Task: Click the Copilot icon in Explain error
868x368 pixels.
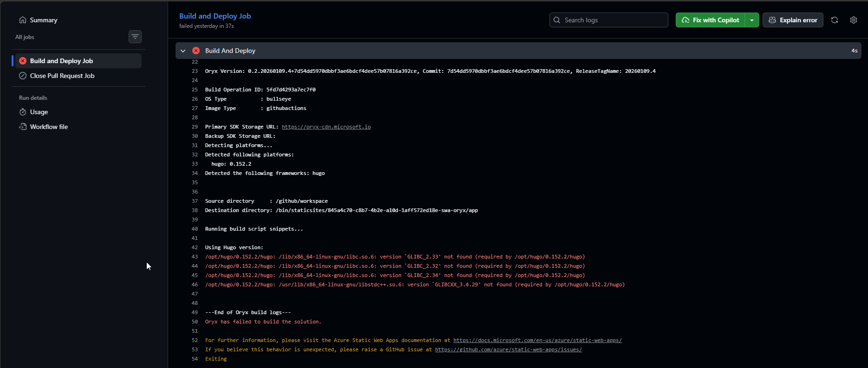Action: pyautogui.click(x=772, y=20)
